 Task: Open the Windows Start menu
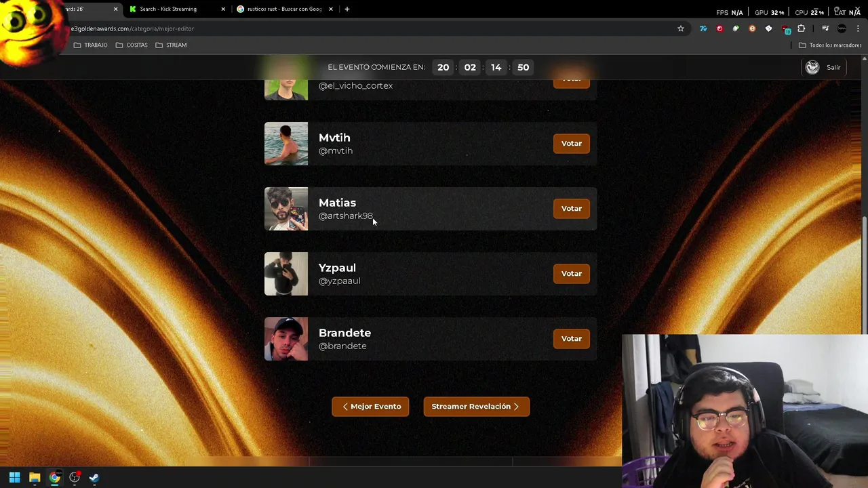(x=14, y=478)
